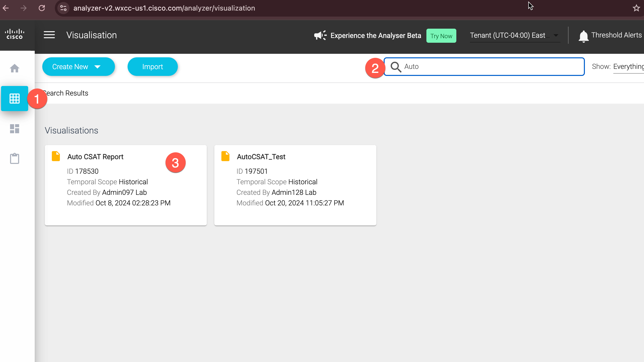Open the Show Everything filter dropdown
The width and height of the screenshot is (644, 362).
[x=628, y=67]
